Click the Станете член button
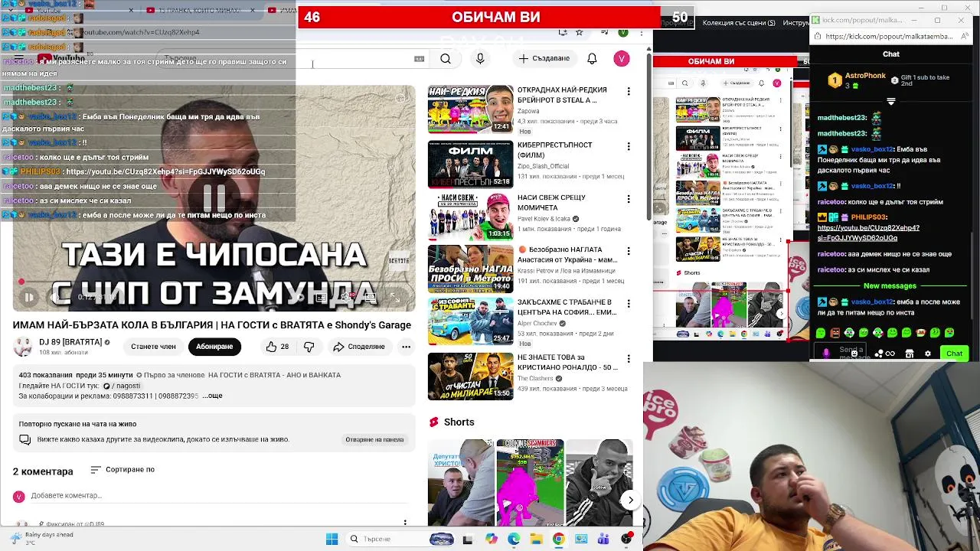 coord(153,347)
